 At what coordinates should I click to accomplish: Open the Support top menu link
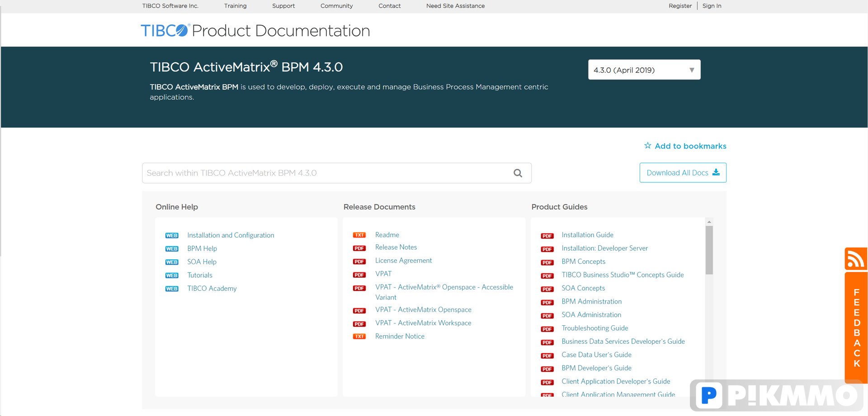[283, 6]
